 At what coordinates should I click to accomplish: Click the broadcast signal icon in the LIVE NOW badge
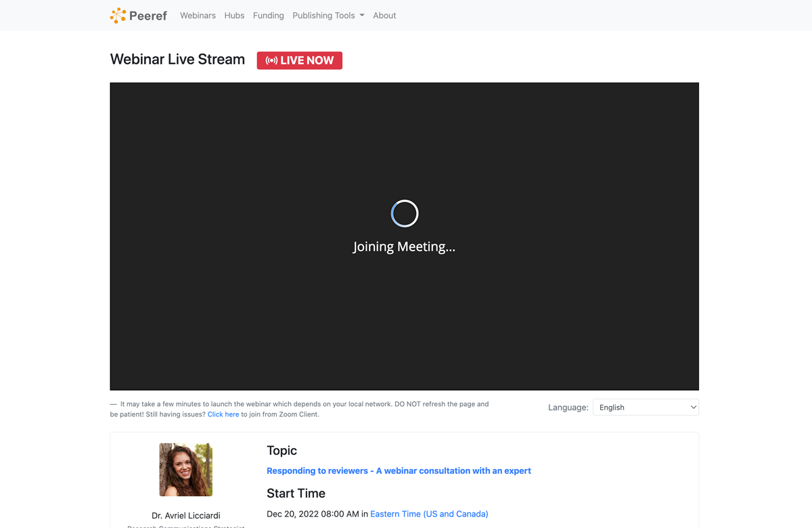coord(271,61)
